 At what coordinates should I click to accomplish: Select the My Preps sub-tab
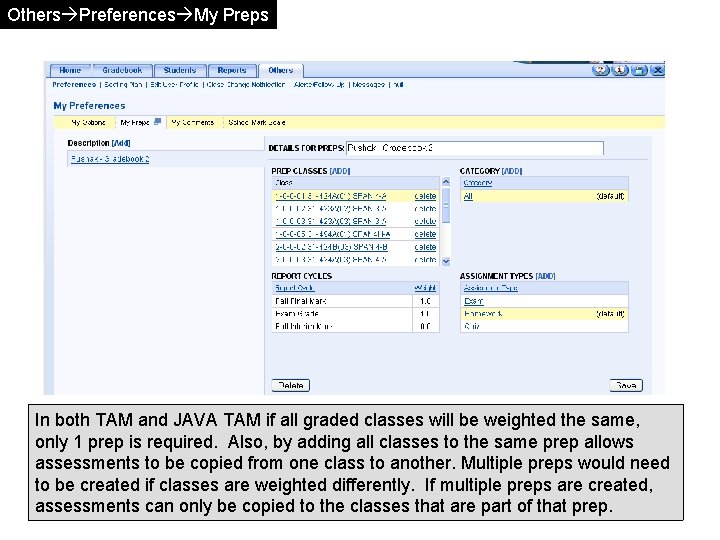pos(135,123)
